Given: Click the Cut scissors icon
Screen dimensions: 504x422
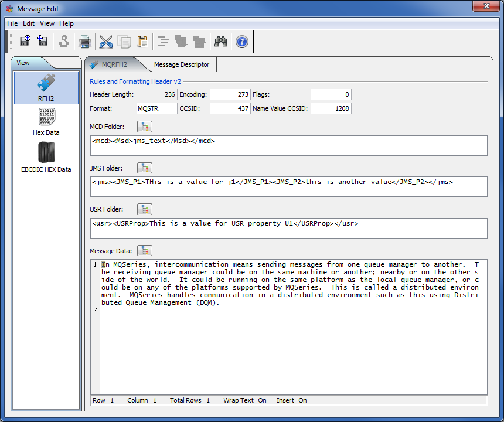Looking at the screenshot, I should pyautogui.click(x=106, y=42).
